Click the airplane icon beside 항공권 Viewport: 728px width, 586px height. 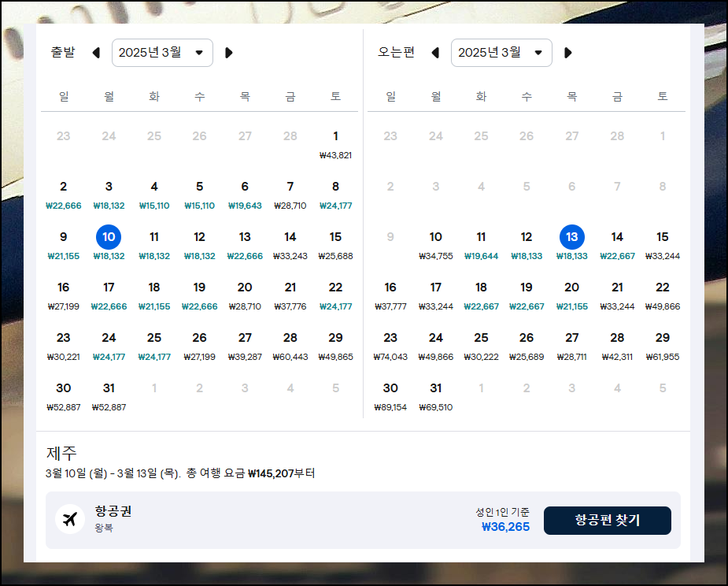70,519
